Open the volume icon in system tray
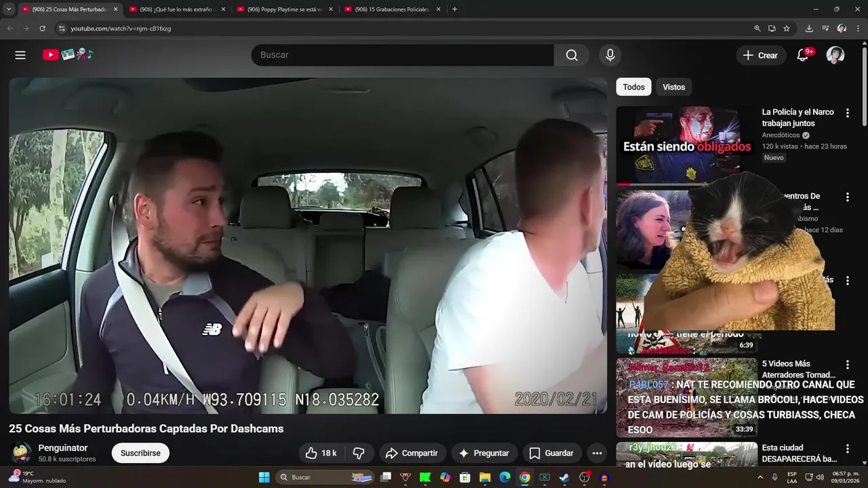This screenshot has width=868, height=488. pos(821,477)
